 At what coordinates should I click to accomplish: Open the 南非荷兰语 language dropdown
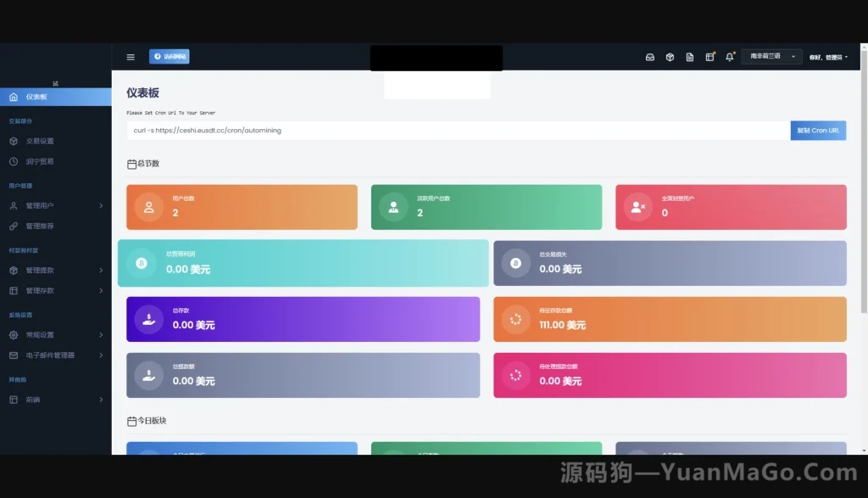coord(770,56)
